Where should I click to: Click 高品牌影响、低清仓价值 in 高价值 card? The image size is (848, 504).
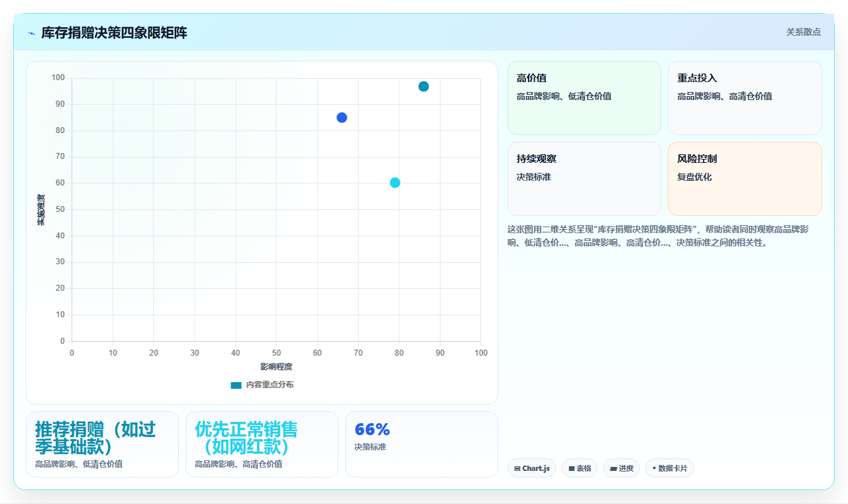564,97
